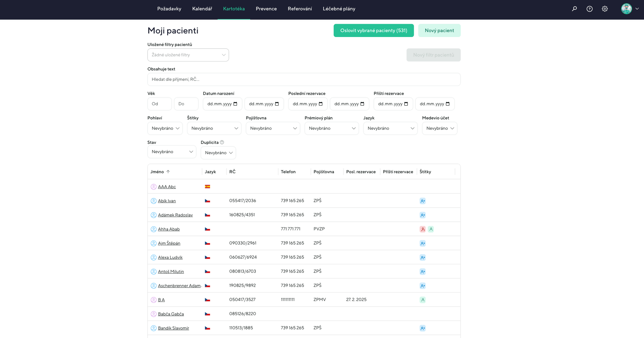The width and height of the screenshot is (644, 338).
Task: Click the help question mark icon
Action: [589, 9]
